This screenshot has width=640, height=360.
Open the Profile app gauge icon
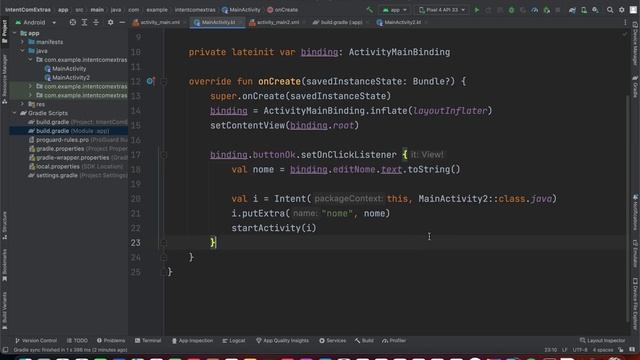(534, 10)
